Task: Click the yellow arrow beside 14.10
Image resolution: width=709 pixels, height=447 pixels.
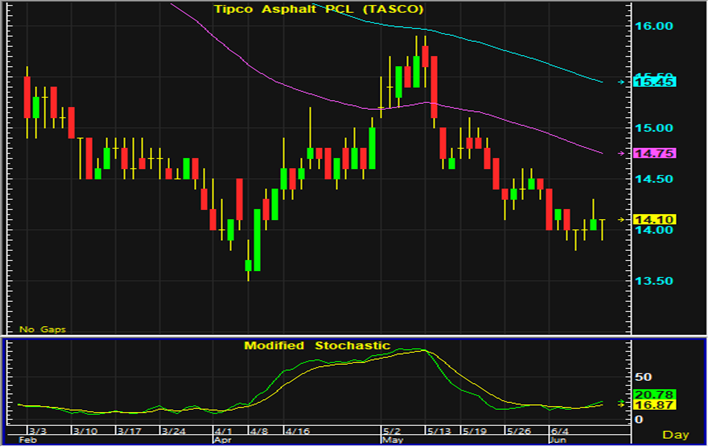Action: tap(622, 220)
